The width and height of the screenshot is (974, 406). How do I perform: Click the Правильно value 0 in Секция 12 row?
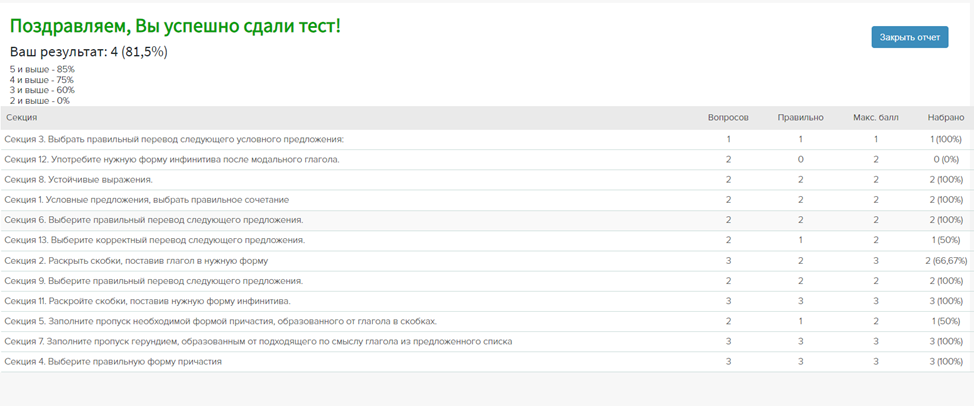tap(801, 160)
